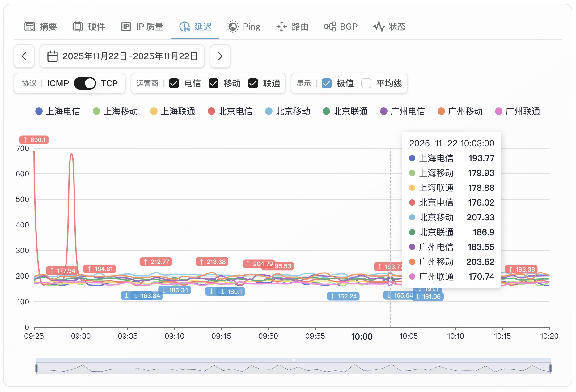The width and height of the screenshot is (576, 392).
Task: Click the IP 质量 icon
Action: pos(126,27)
